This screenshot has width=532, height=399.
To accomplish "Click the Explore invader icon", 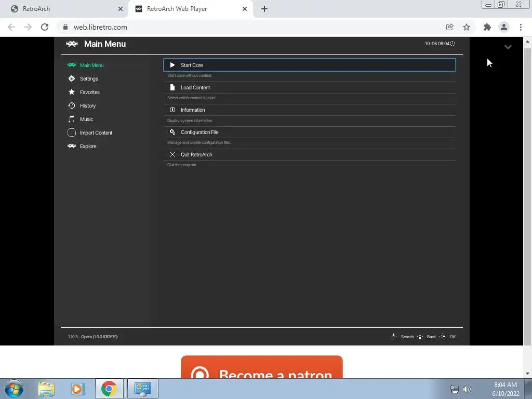I will pyautogui.click(x=72, y=146).
